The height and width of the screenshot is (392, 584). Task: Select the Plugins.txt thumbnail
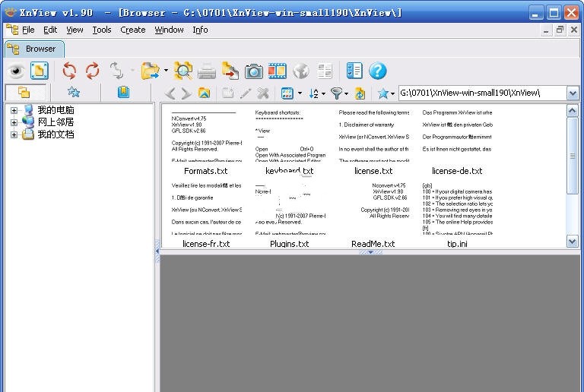[x=290, y=215]
